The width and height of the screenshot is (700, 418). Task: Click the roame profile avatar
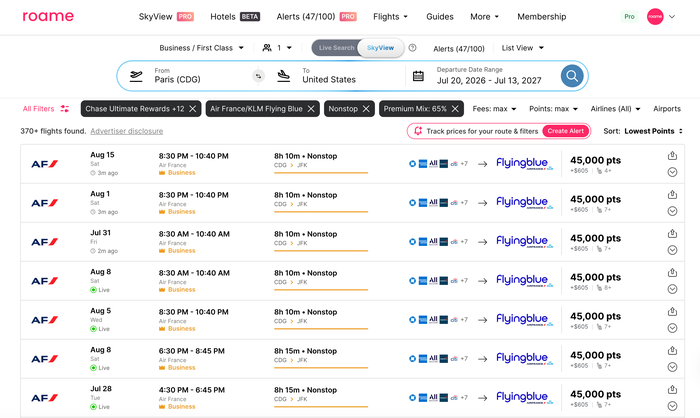[x=655, y=17]
